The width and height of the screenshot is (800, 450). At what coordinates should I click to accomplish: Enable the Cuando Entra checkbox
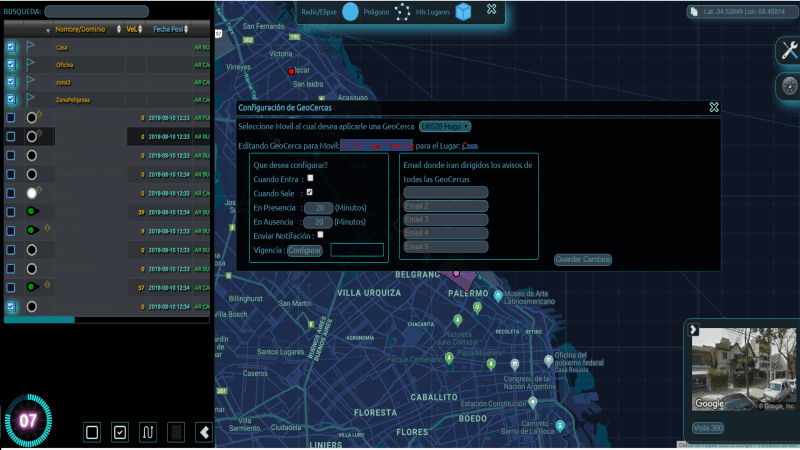point(310,178)
